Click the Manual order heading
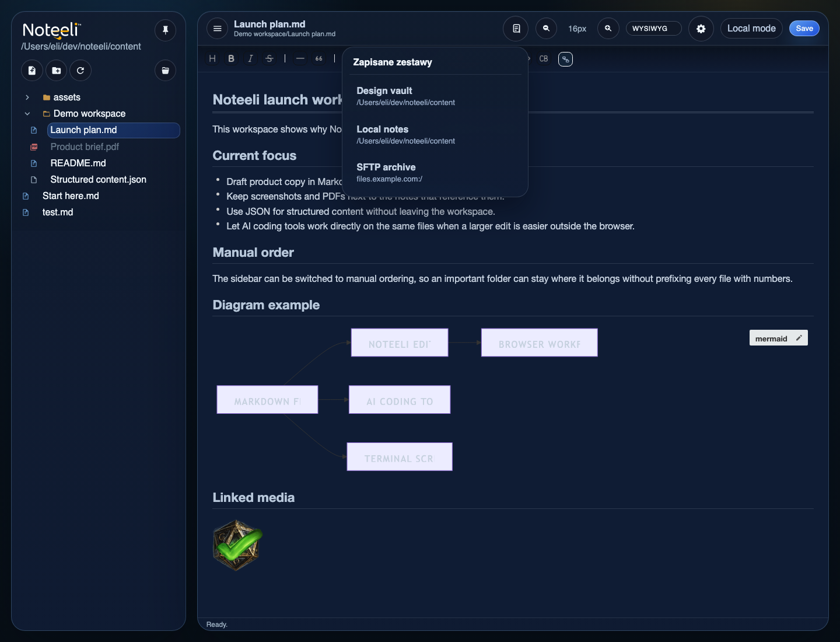This screenshot has height=642, width=840. [253, 253]
